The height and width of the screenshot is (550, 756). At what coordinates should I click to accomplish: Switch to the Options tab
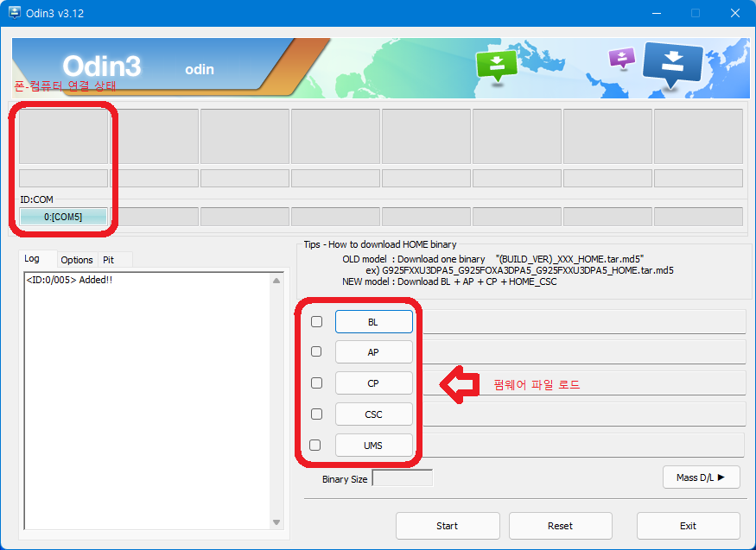coord(77,260)
